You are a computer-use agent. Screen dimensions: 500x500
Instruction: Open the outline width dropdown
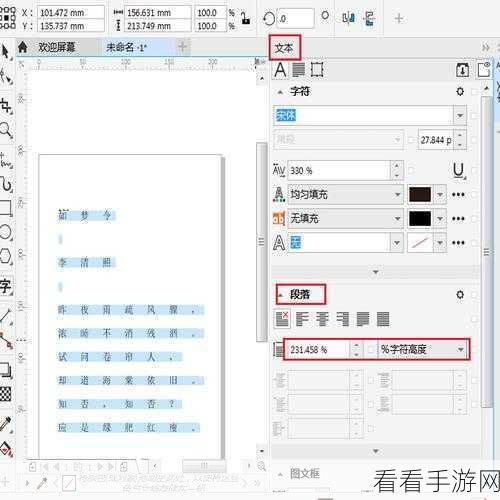point(397,242)
